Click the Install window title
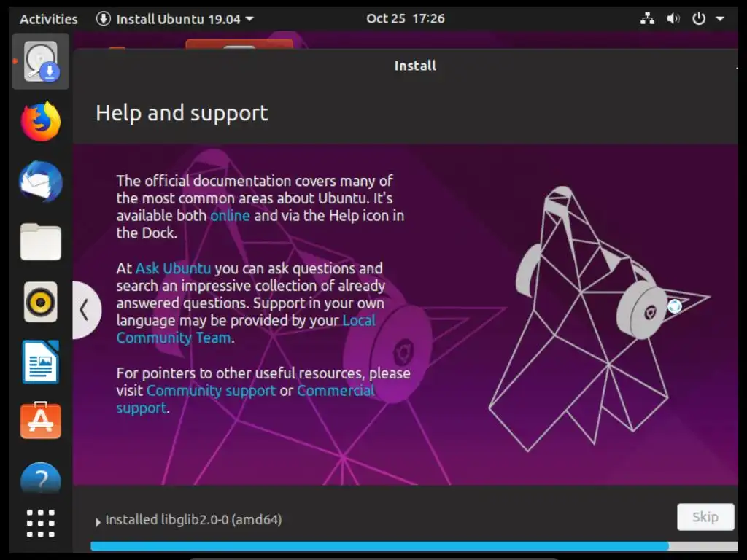This screenshot has height=560, width=747. [x=415, y=66]
